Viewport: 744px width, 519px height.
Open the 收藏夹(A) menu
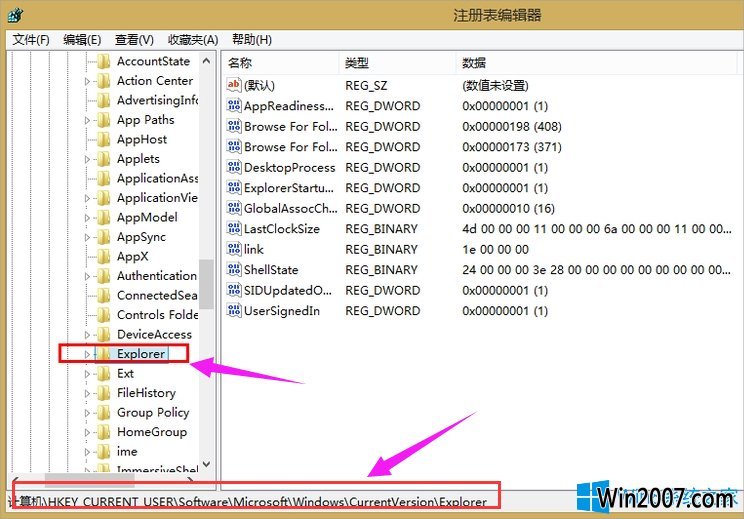(x=193, y=39)
